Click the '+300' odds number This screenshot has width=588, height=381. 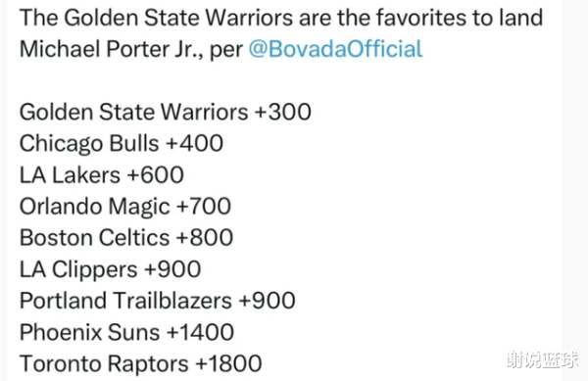(x=283, y=112)
